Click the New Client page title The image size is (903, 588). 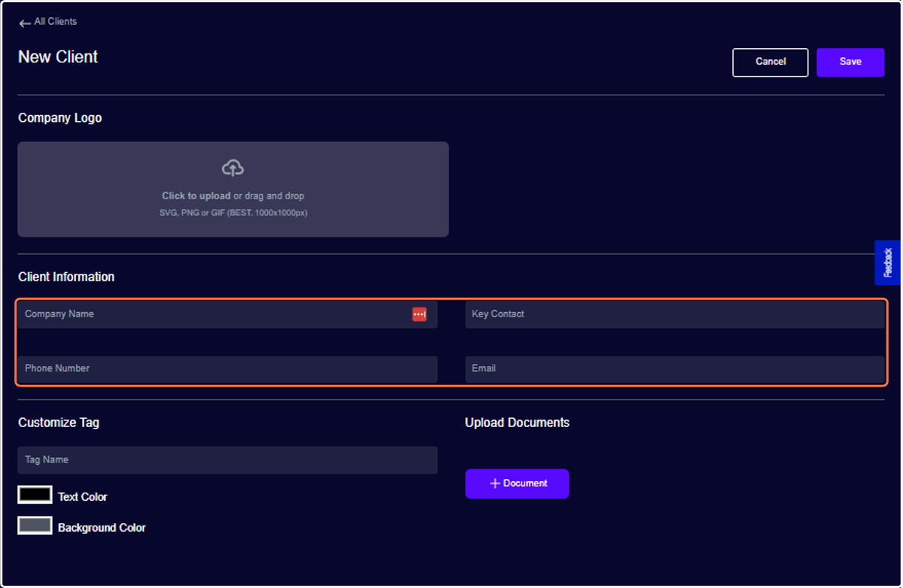click(58, 57)
